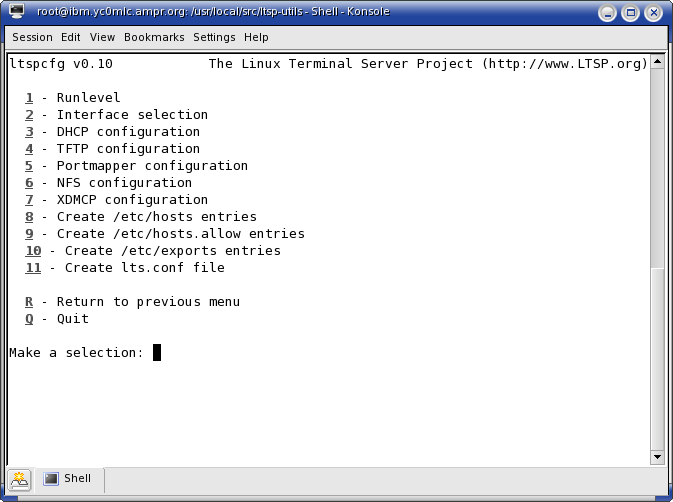Open the Session menu
Viewport: 673px width, 502px height.
(x=32, y=37)
